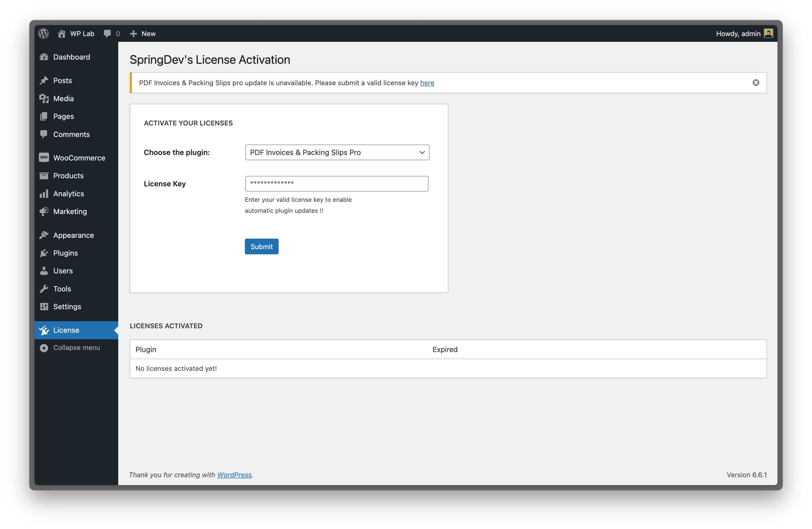Click the 'Plugin' column header
Image resolution: width=812 pixels, height=529 pixels.
pyautogui.click(x=146, y=349)
